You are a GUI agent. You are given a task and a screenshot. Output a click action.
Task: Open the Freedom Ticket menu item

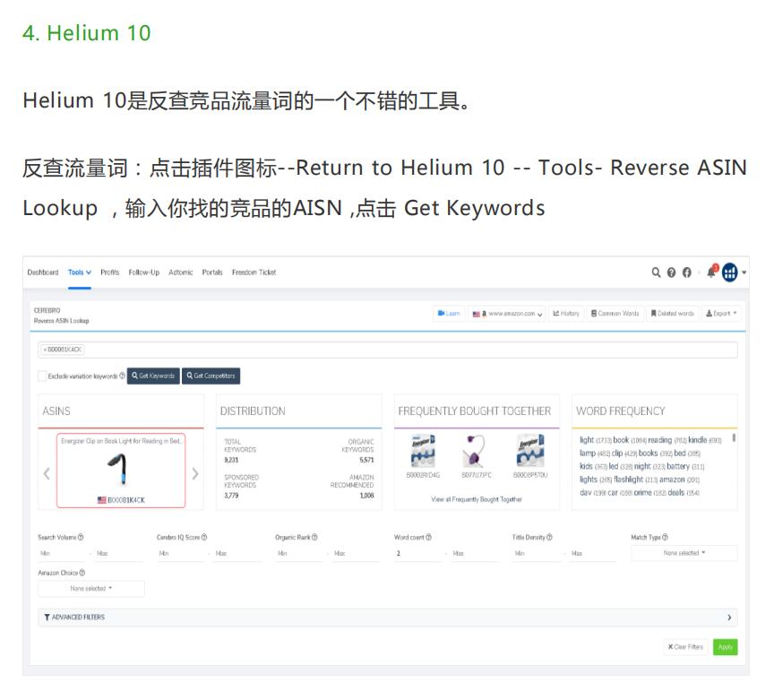point(254,272)
